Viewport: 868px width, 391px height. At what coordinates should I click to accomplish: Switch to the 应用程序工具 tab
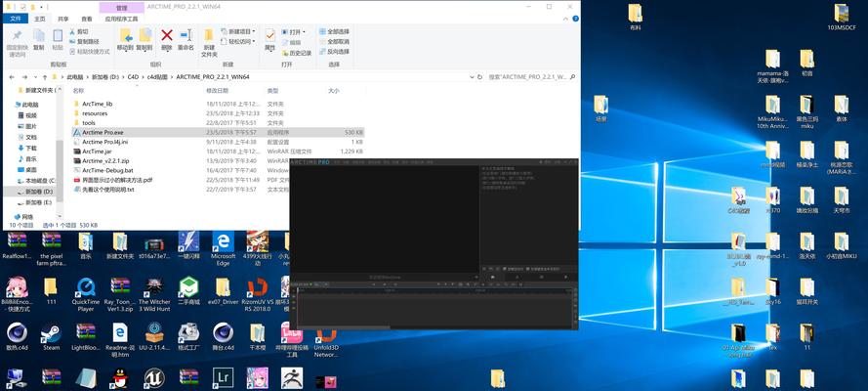coord(122,19)
